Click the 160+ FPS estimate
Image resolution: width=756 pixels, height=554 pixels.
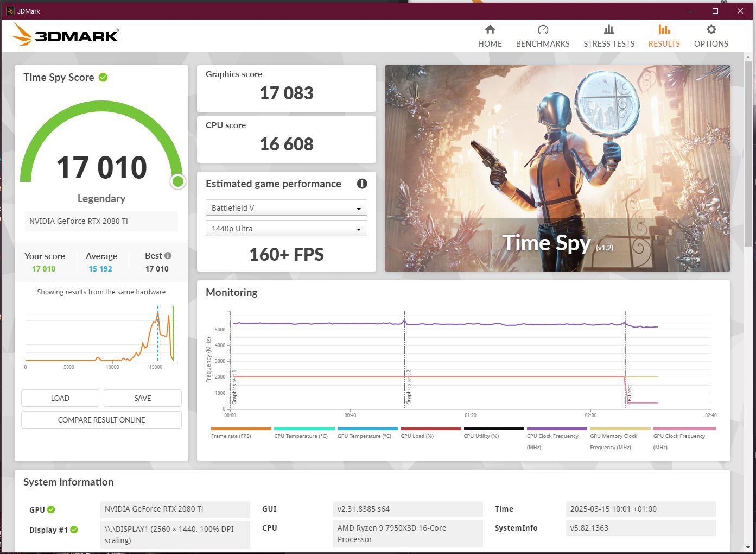287,254
